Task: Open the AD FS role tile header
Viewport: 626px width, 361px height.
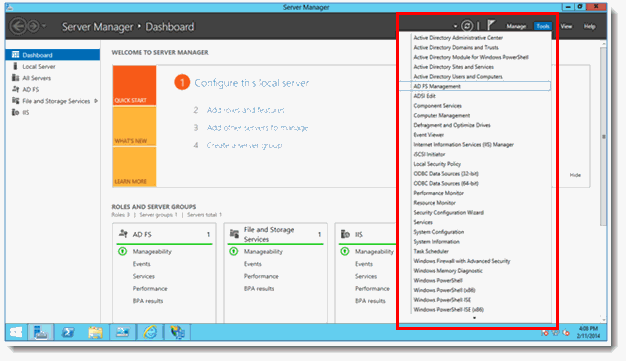Action: pyautogui.click(x=164, y=234)
